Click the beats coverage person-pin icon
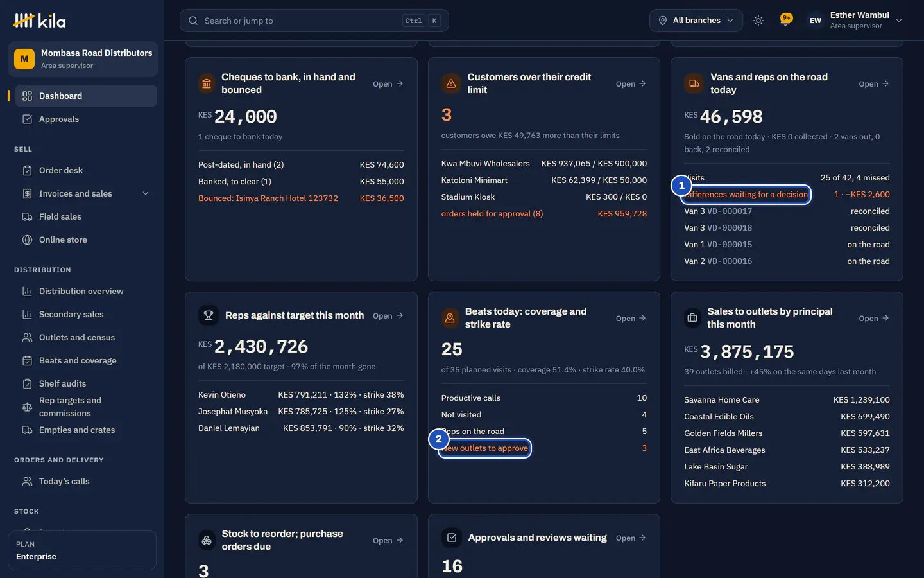Screen dimensions: 924x578 450,318
